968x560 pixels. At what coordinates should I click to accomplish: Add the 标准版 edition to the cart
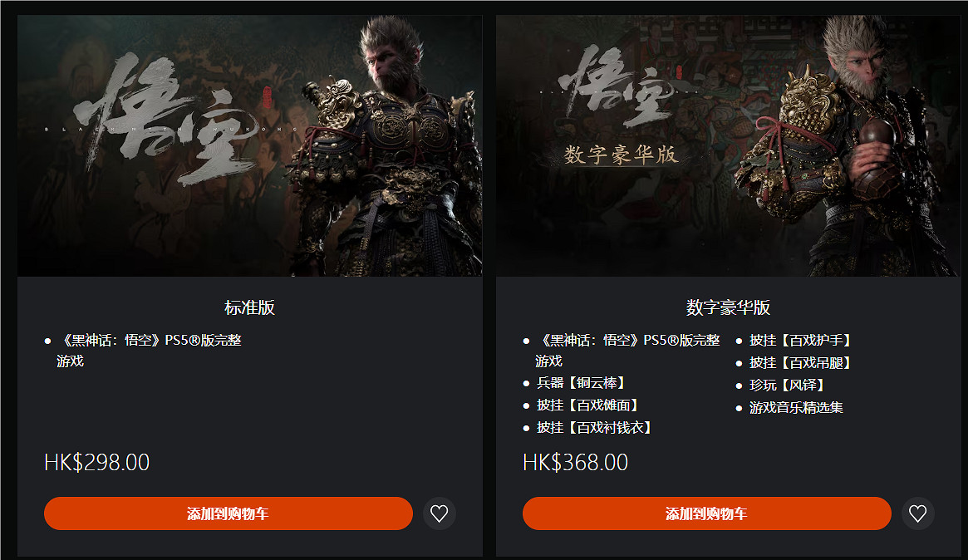click(x=228, y=513)
